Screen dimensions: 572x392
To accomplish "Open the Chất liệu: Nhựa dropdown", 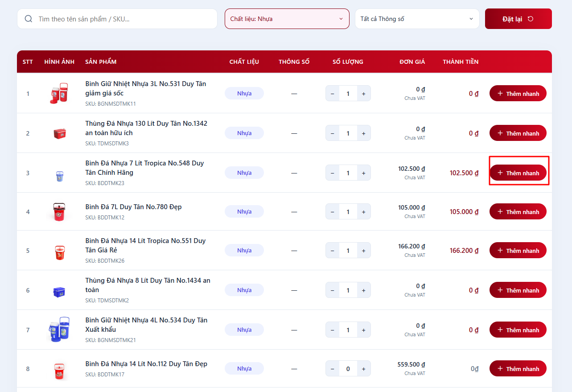I will click(287, 19).
